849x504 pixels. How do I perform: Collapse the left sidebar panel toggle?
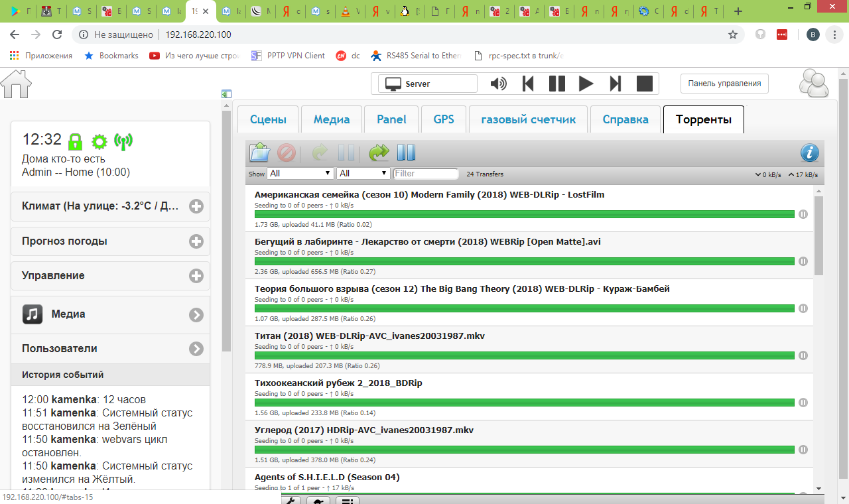pos(226,94)
